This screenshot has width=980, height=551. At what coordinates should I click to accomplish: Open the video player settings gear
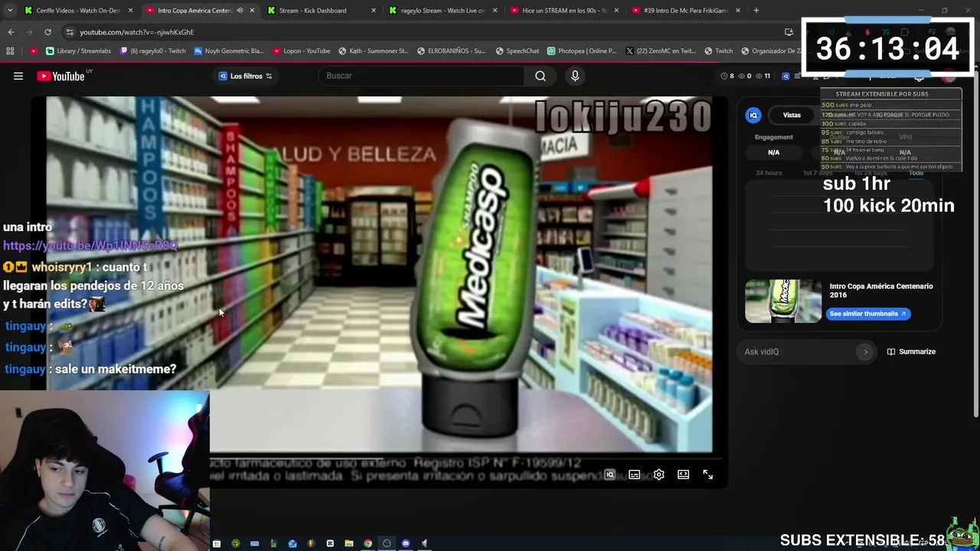point(659,474)
